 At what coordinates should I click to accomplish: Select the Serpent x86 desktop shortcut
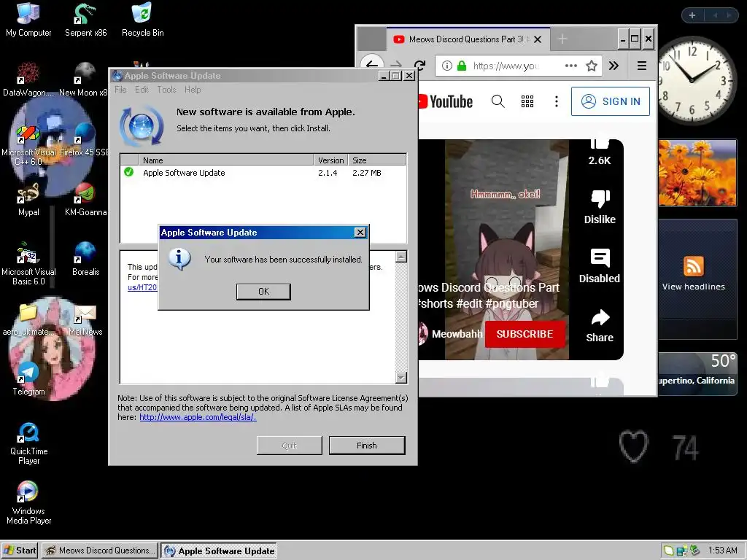(x=86, y=20)
